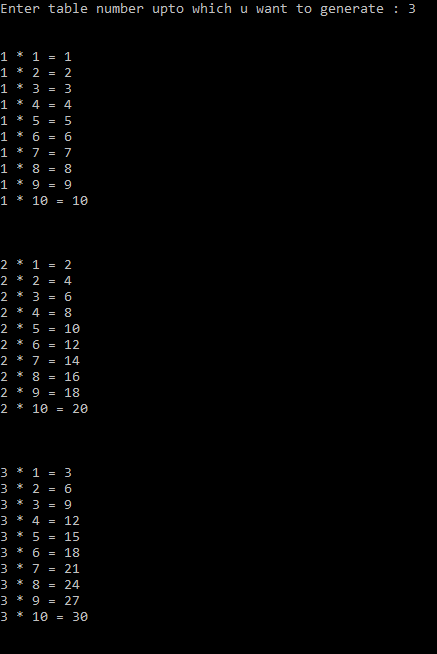Click the line "2 * 1 = 2"

click(x=36, y=265)
